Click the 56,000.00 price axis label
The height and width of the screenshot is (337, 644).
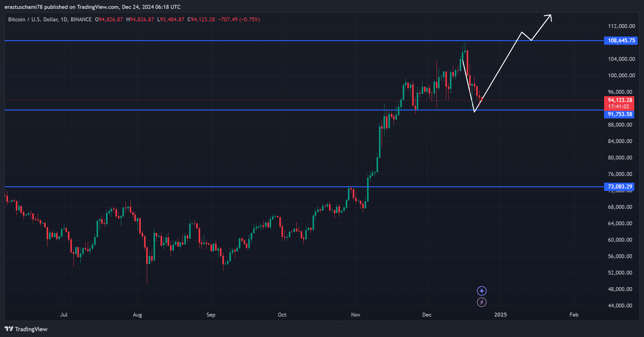click(x=620, y=256)
